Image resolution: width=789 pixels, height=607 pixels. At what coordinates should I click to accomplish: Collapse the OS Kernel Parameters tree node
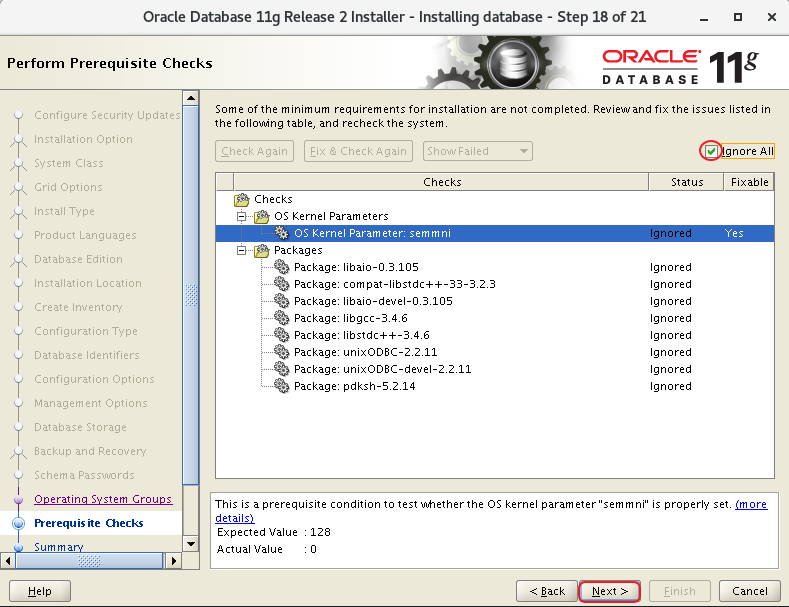pos(242,216)
